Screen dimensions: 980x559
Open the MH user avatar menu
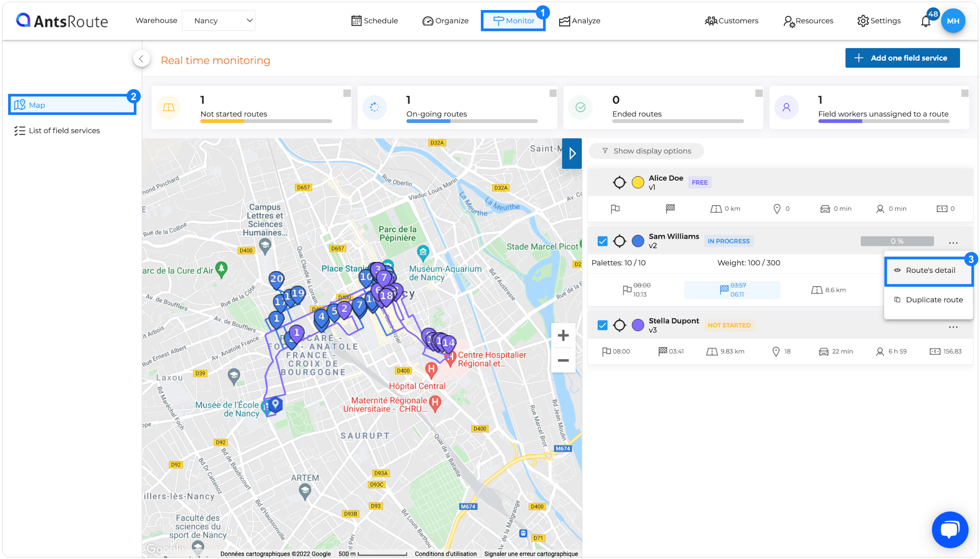953,21
